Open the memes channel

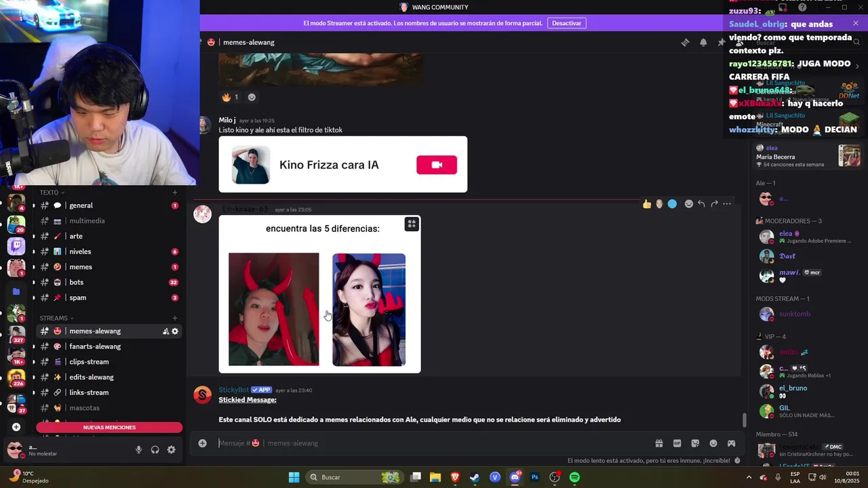point(108,267)
